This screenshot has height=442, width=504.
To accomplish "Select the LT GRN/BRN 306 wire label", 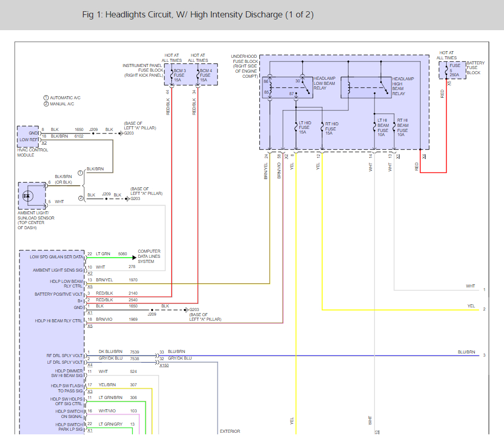I will (x=118, y=397).
